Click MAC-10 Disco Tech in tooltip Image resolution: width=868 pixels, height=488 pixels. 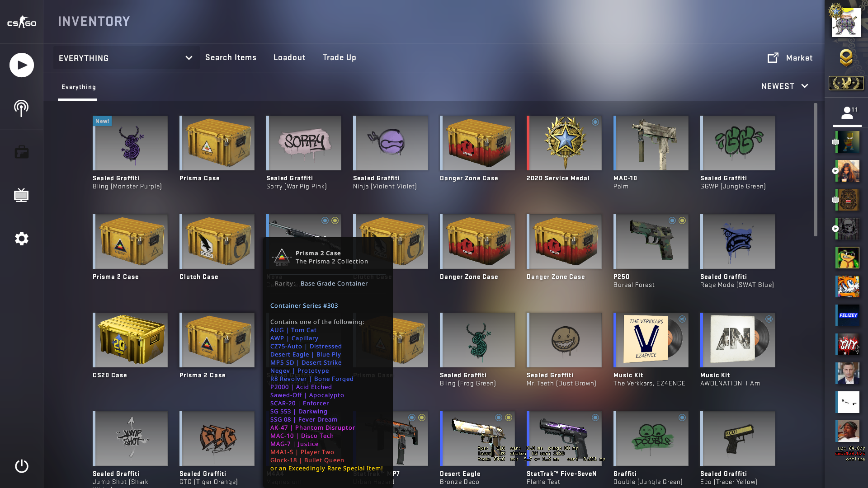click(x=302, y=436)
